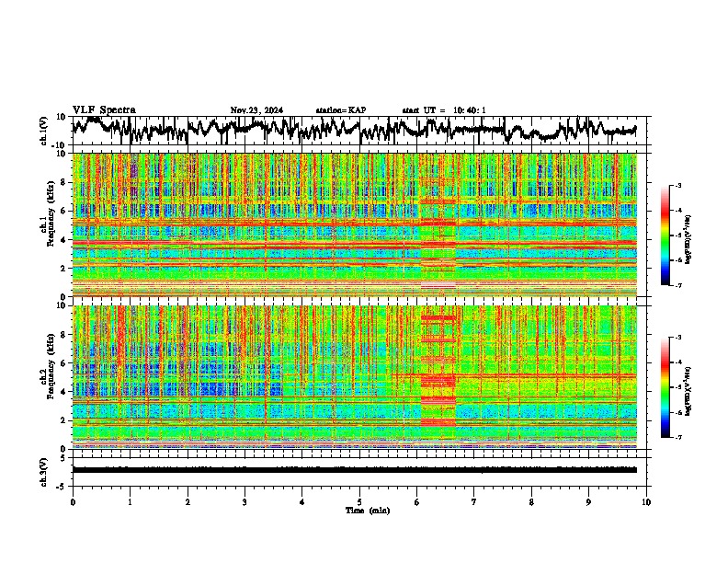Click the "-7" label on ch.1 color bar

[x=678, y=285]
